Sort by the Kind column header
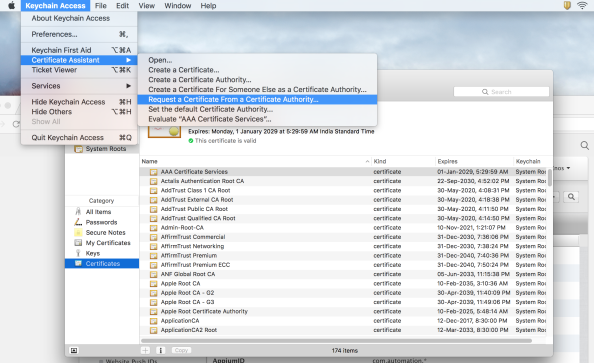The width and height of the screenshot is (594, 363). [403, 161]
